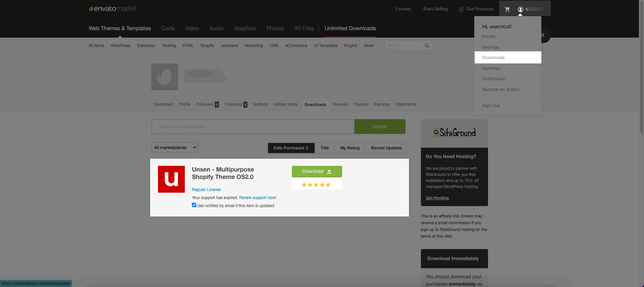The image size is (644, 287).
Task: Open the Photos marketplace category
Action: tap(275, 29)
